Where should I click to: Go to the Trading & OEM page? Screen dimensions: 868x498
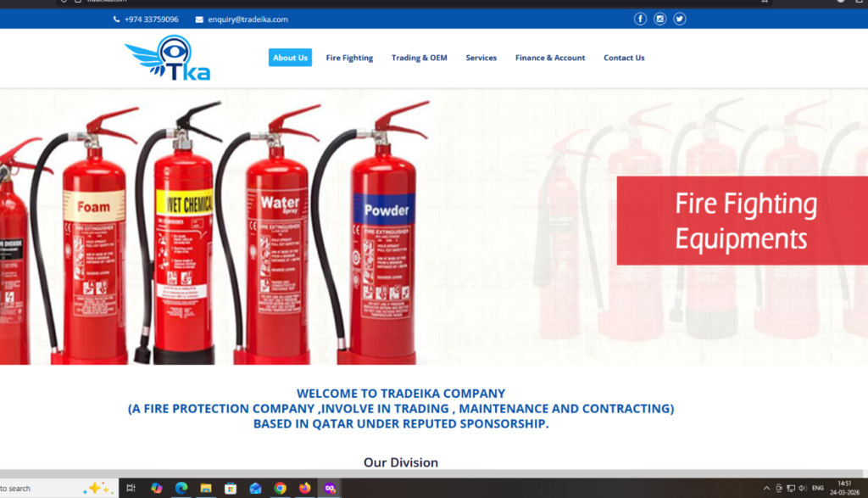coord(419,58)
